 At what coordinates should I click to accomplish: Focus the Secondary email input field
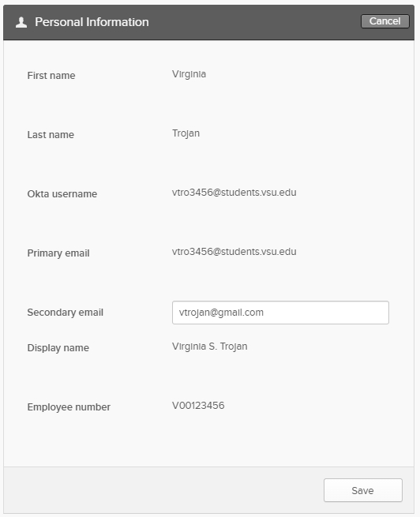[x=280, y=313]
